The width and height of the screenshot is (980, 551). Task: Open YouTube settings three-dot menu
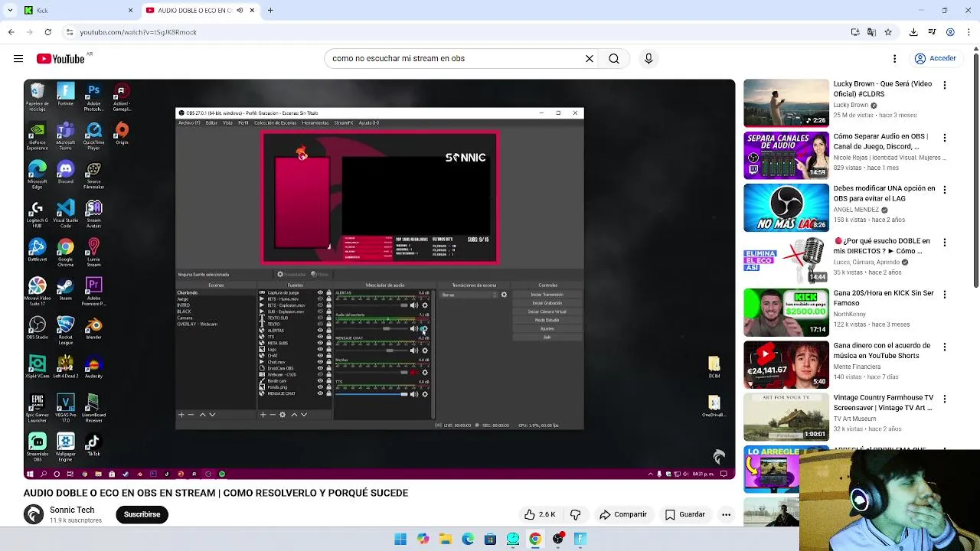[894, 58]
